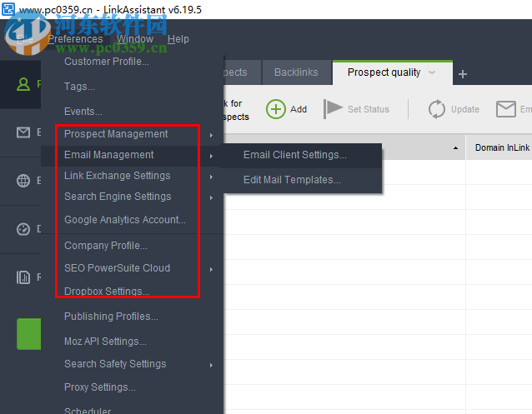This screenshot has height=414, width=532.
Task: Click the green button in the sidebar
Action: 29,334
